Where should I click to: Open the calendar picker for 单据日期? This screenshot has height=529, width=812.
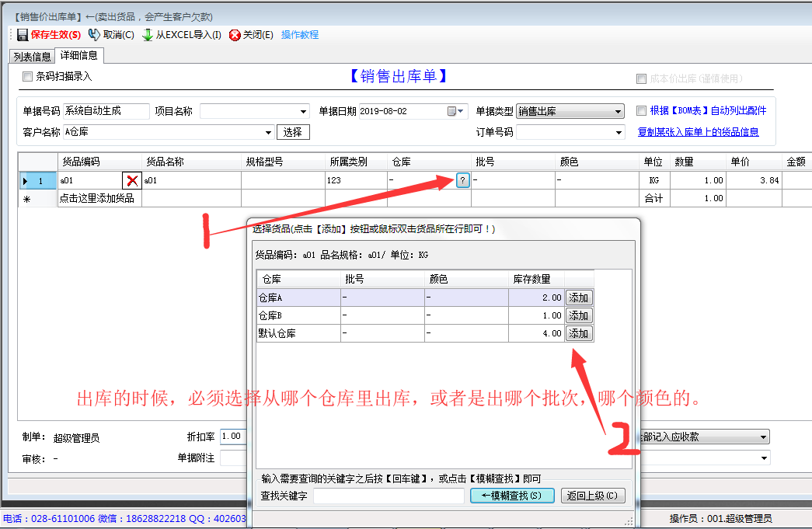pyautogui.click(x=451, y=111)
